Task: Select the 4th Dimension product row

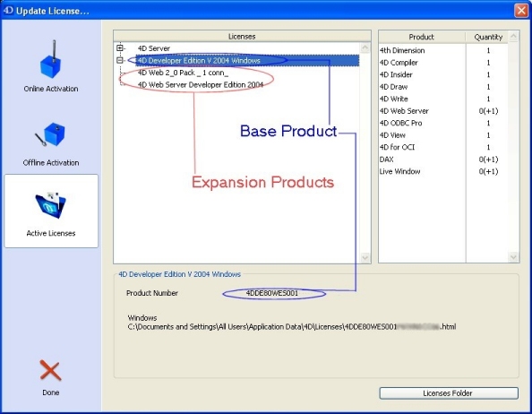Action: [443, 50]
